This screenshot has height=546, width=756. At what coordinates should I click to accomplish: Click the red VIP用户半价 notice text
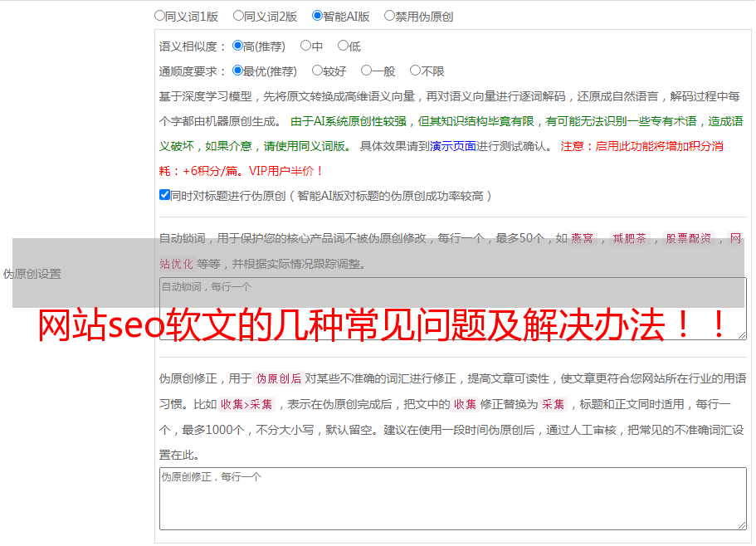(285, 171)
